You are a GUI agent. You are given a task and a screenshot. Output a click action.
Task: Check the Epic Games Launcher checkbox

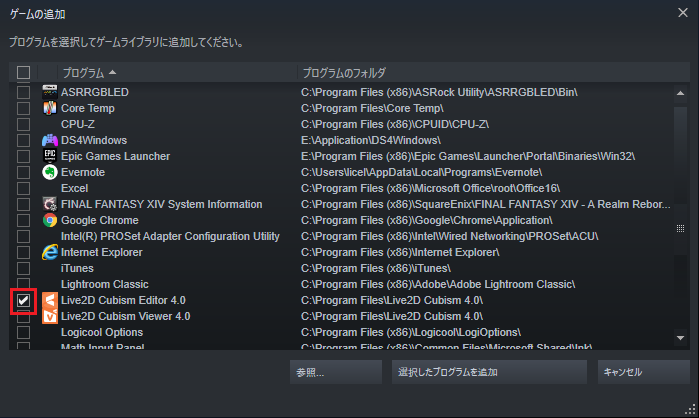(x=23, y=156)
